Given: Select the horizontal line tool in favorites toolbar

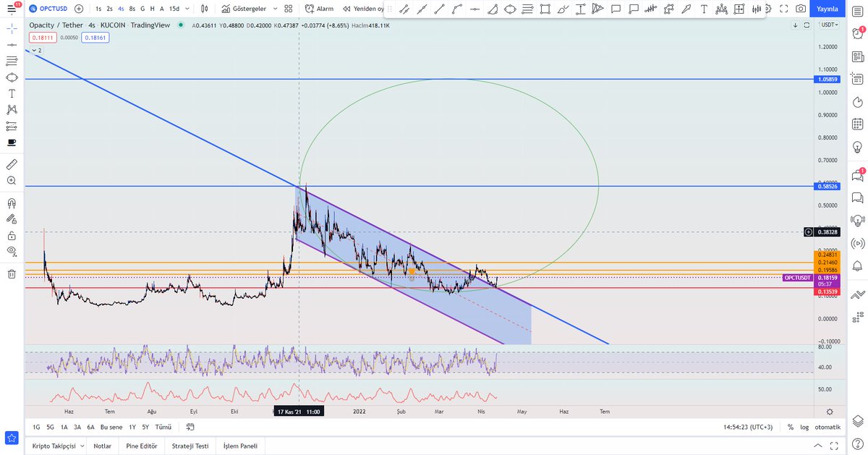Looking at the screenshot, I should (475, 9).
